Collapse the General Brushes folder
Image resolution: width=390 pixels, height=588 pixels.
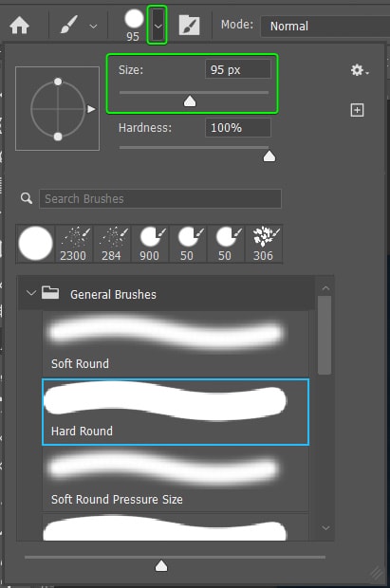tap(31, 293)
